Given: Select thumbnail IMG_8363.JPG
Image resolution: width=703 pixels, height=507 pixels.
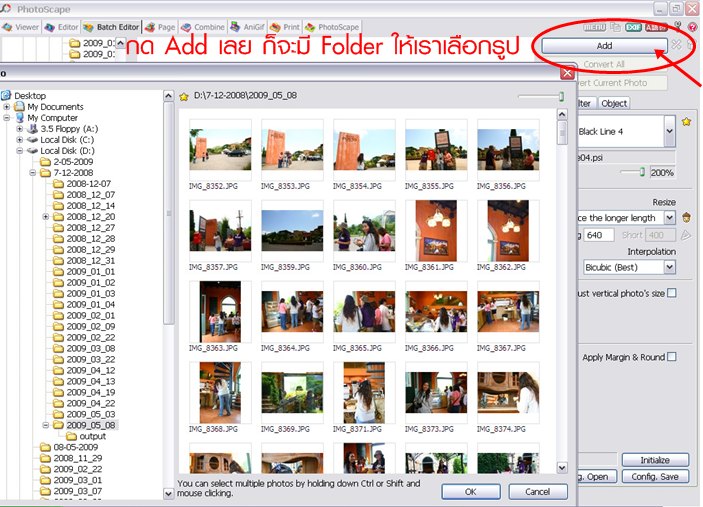Looking at the screenshot, I should [x=220, y=312].
